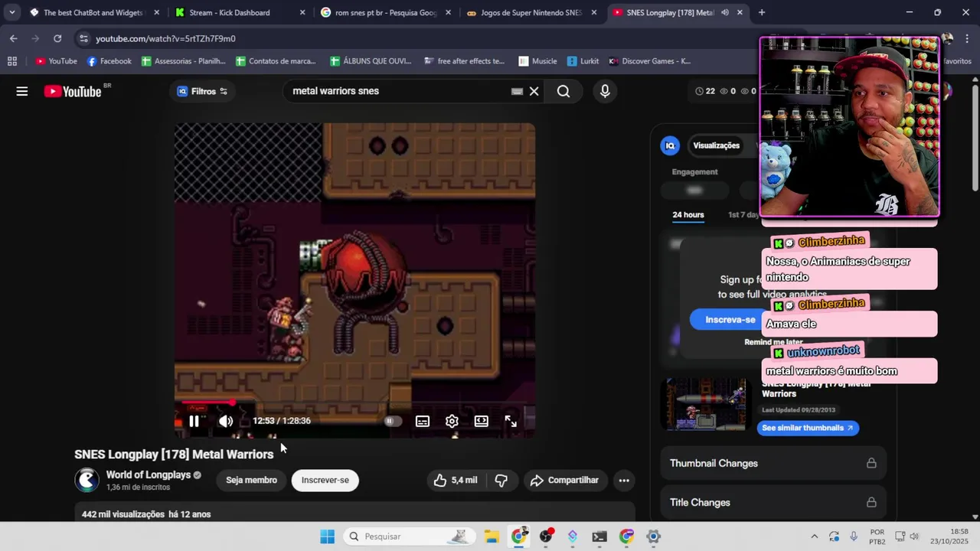The width and height of the screenshot is (980, 551).
Task: Open the on-screen keyboard icon in search
Action: click(517, 91)
